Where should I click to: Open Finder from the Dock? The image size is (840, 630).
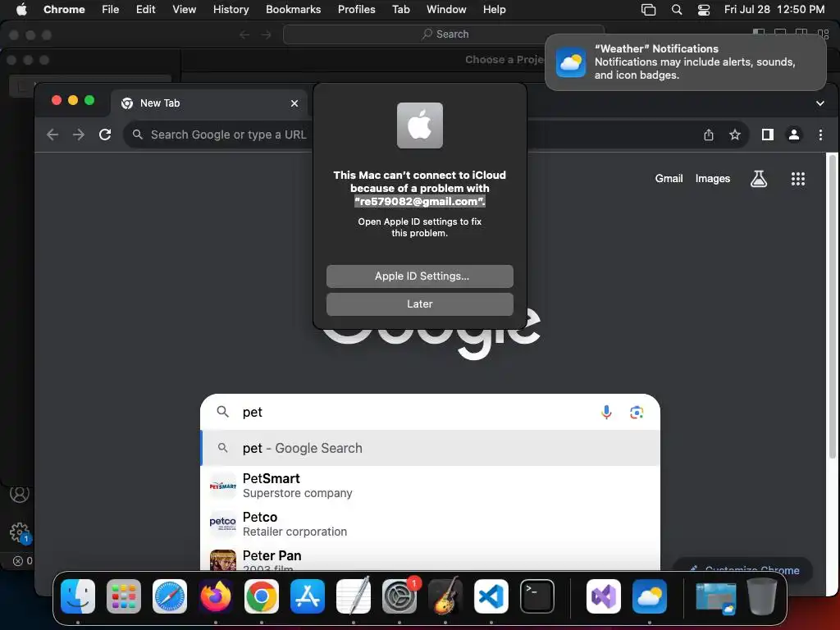point(78,596)
